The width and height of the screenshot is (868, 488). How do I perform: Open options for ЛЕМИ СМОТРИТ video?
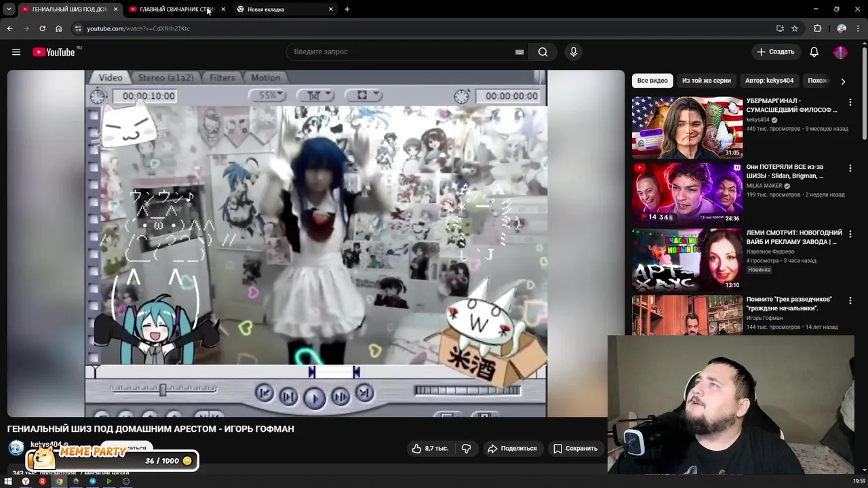click(x=850, y=235)
